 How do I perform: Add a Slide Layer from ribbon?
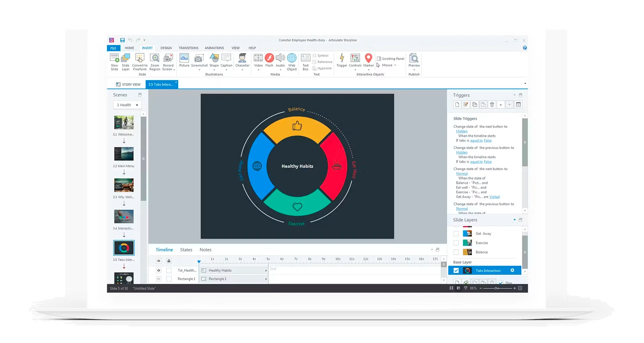pyautogui.click(x=125, y=62)
